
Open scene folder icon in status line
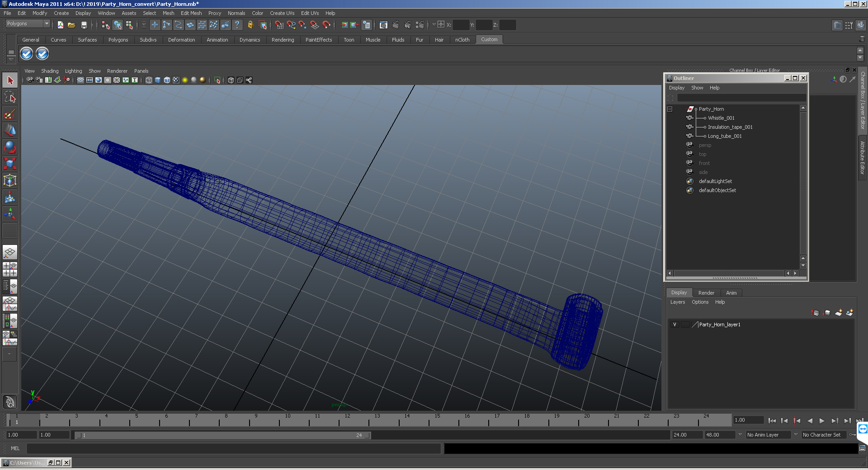71,25
